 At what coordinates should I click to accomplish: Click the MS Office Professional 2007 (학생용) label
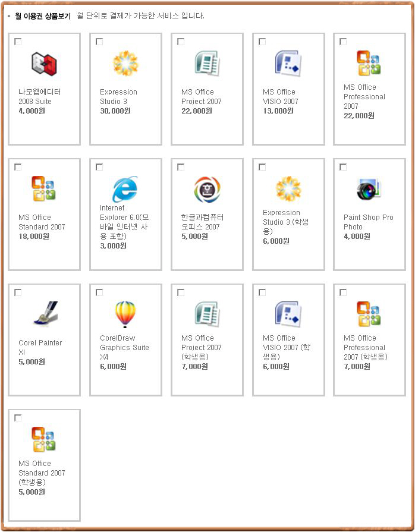[365, 347]
